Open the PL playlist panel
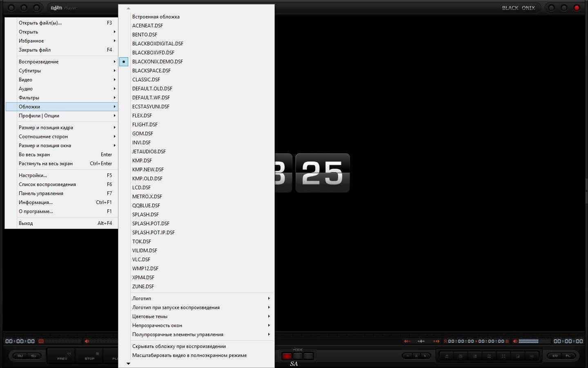 (568, 356)
